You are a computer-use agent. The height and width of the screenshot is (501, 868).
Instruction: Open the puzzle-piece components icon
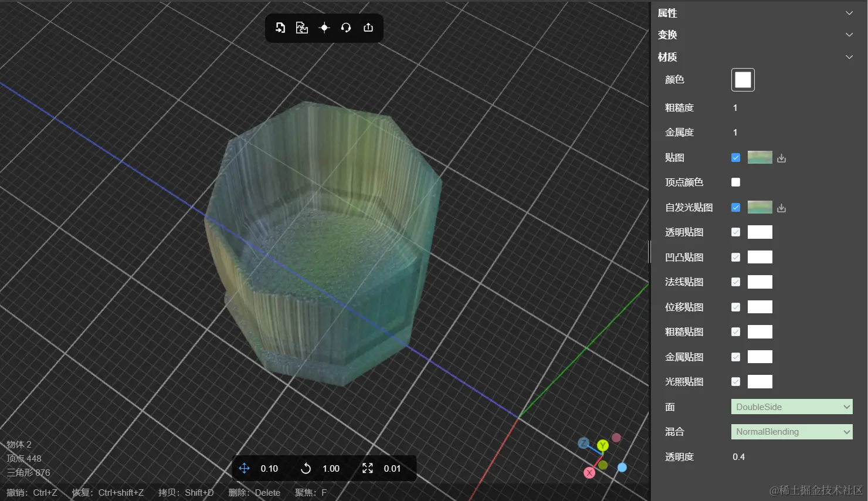point(302,28)
